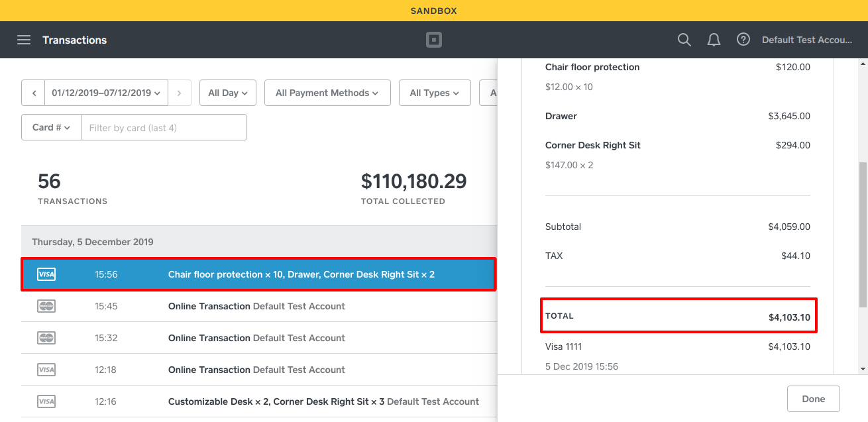Open the help question mark icon
Viewport: 868px width, 422px height.
743,40
